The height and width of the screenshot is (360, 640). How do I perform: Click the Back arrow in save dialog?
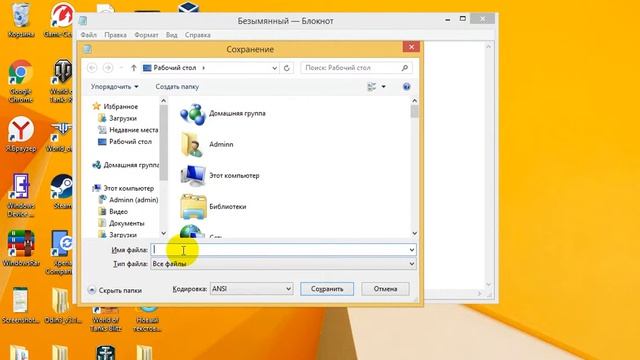pyautogui.click(x=92, y=68)
